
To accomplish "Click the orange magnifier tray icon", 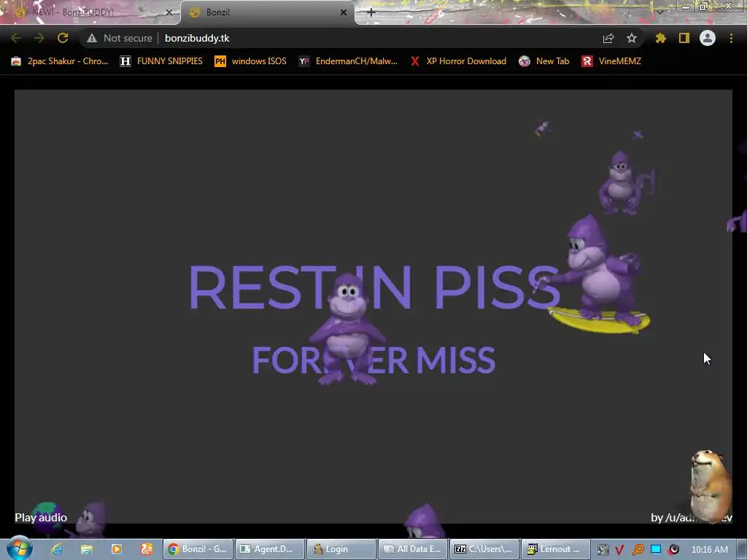I will 638,550.
